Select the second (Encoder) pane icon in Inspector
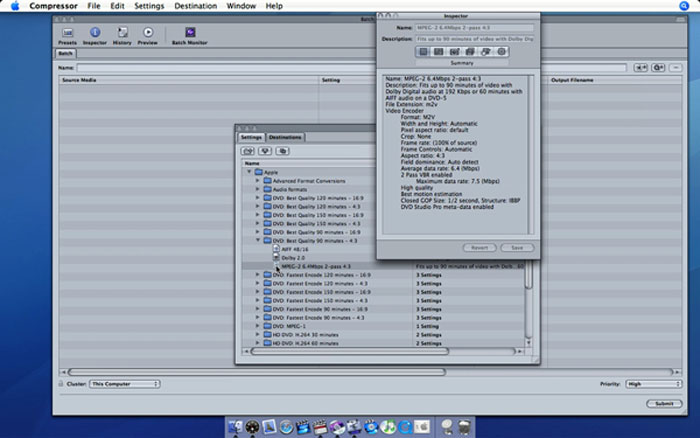Image resolution: width=700 pixels, height=438 pixels. (439, 52)
